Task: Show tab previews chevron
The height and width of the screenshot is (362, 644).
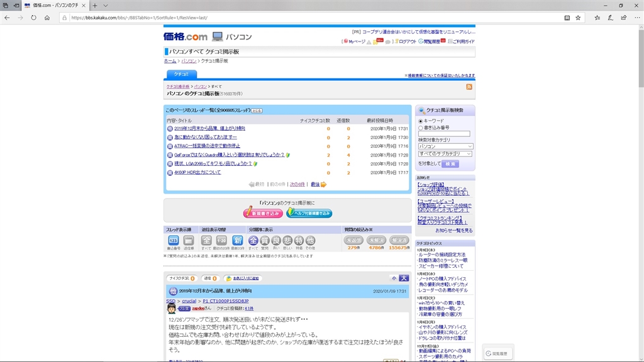Action: [106, 6]
